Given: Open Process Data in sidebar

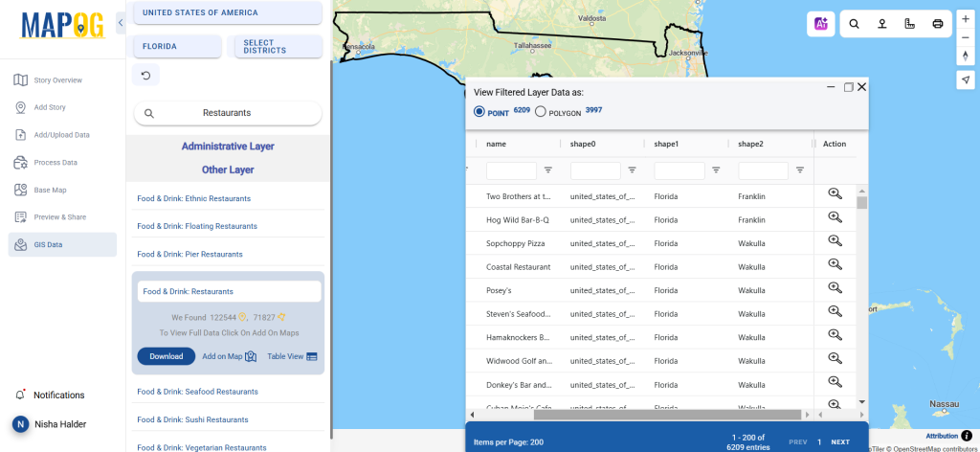Looking at the screenshot, I should coord(62,163).
